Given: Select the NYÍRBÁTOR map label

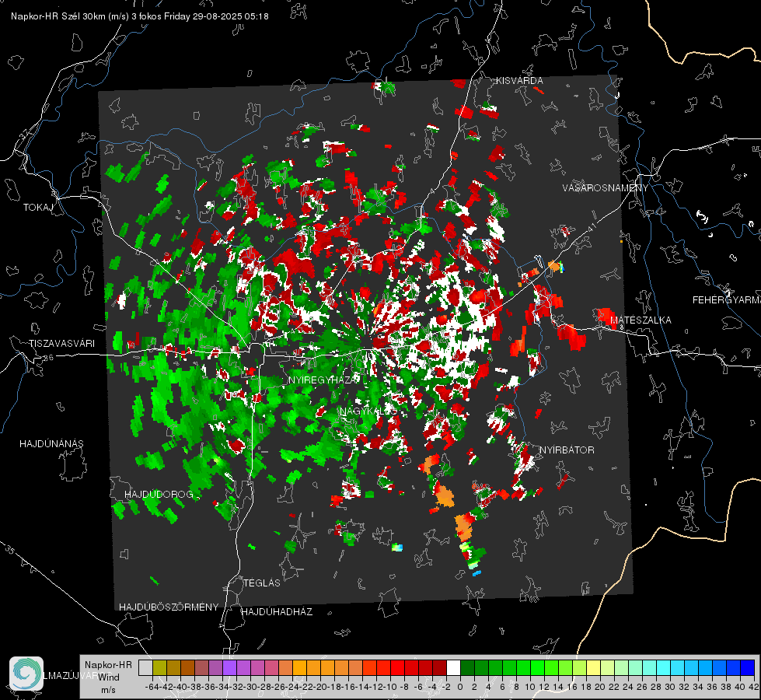Looking at the screenshot, I should tap(567, 450).
